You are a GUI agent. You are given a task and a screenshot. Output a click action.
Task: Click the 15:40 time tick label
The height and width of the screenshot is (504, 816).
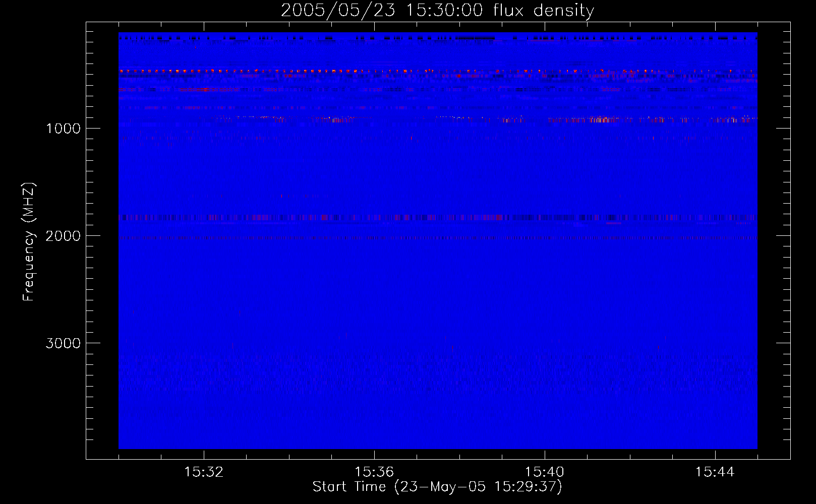coord(545,472)
